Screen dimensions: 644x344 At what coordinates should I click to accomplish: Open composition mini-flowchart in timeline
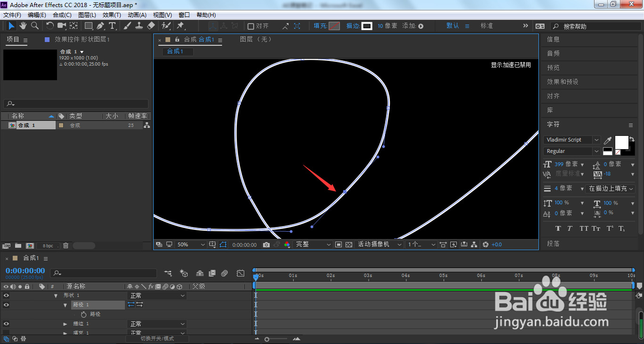(x=168, y=273)
